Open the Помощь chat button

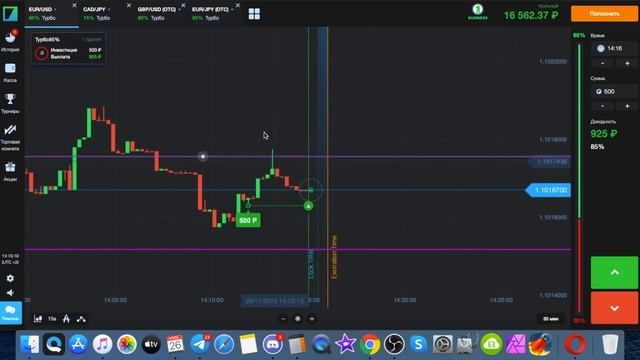tap(10, 313)
